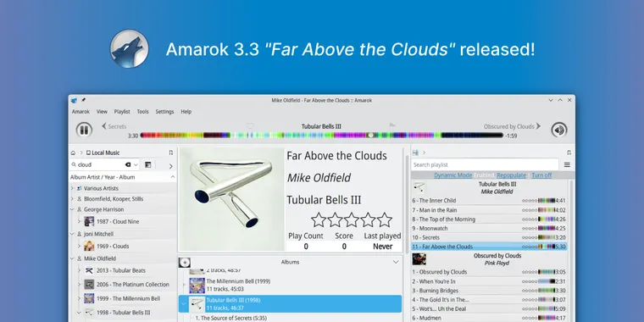Click the bookmark icon beside Local Music
The height and width of the screenshot is (322, 644).
click(171, 153)
